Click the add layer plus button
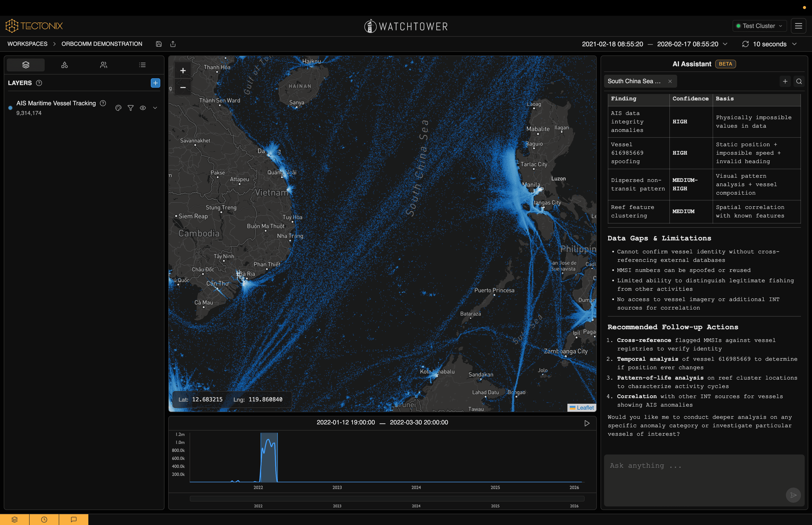Screen dimensions: 812x525 coord(155,83)
